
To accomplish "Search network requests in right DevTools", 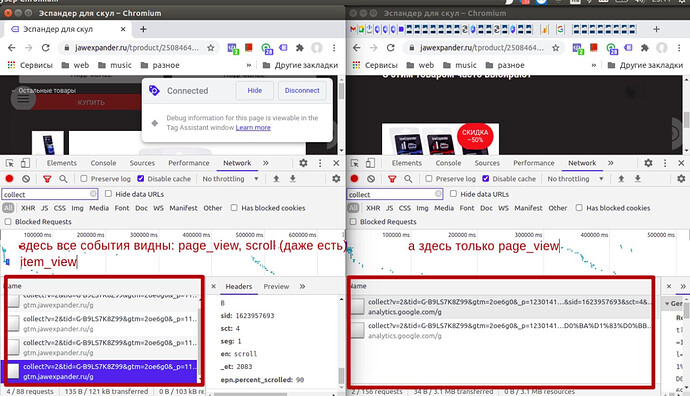I will [x=408, y=179].
